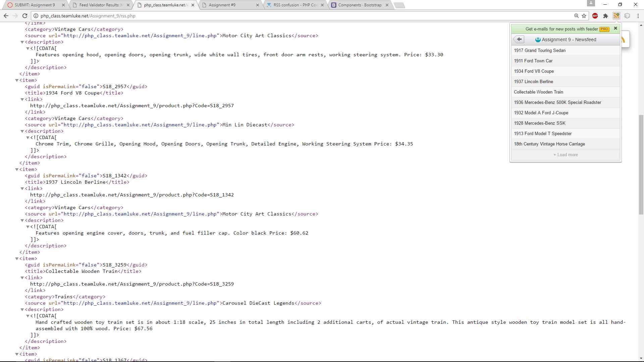Dismiss the feeder PRO e-mail banner

click(615, 28)
